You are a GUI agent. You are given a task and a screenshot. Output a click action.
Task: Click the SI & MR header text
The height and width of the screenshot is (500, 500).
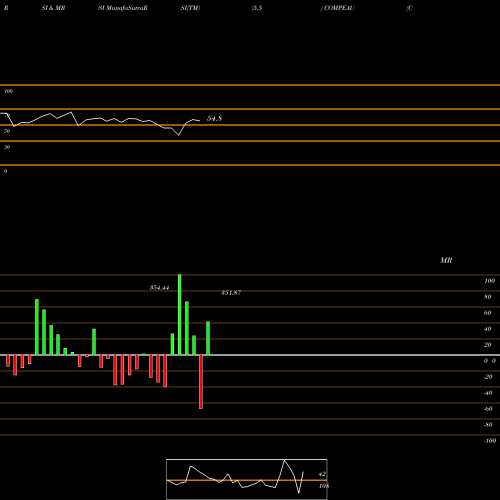pos(53,8)
